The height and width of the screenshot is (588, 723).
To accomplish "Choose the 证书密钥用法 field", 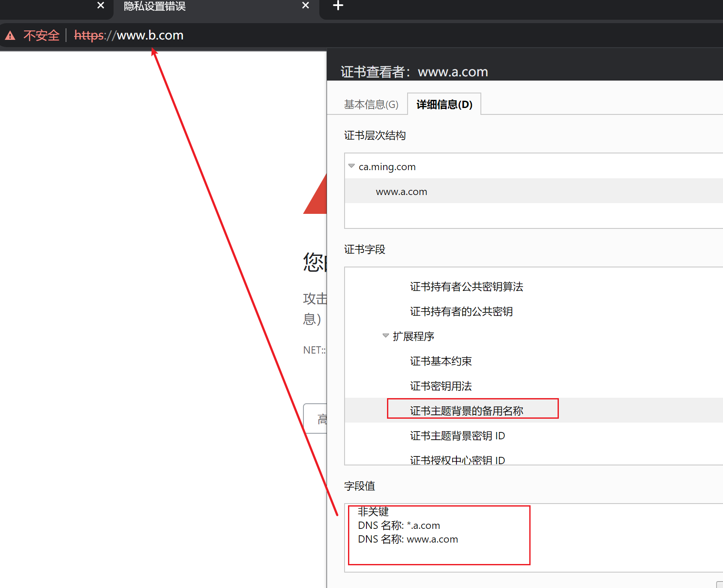I will pos(441,386).
